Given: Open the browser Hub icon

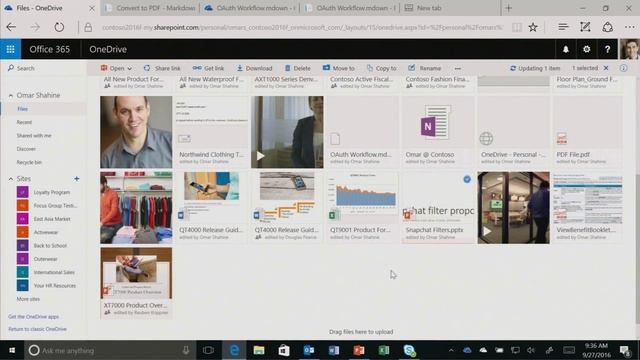Looking at the screenshot, I should click(563, 27).
